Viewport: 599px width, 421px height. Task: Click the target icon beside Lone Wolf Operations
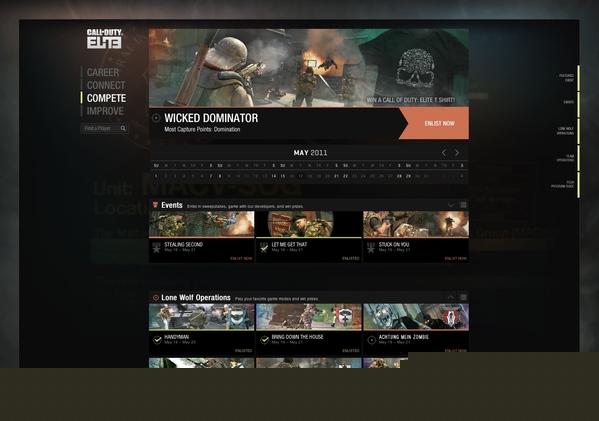tap(155, 298)
